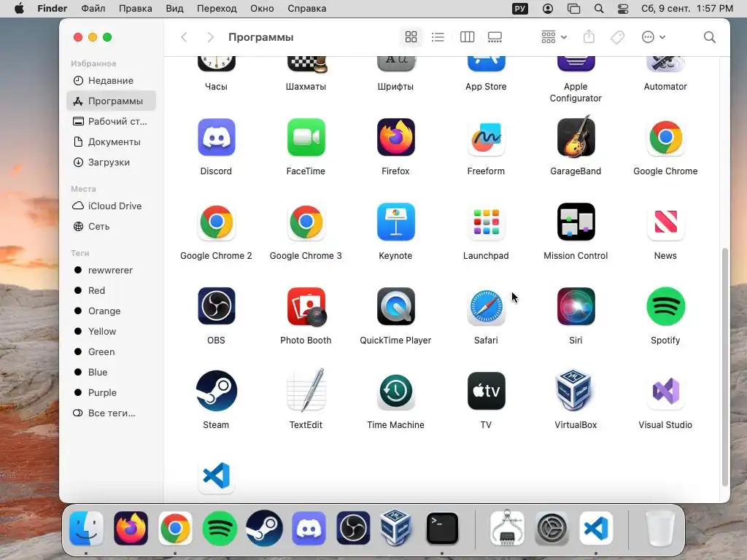Select the QuickTime Player icon

tap(395, 306)
